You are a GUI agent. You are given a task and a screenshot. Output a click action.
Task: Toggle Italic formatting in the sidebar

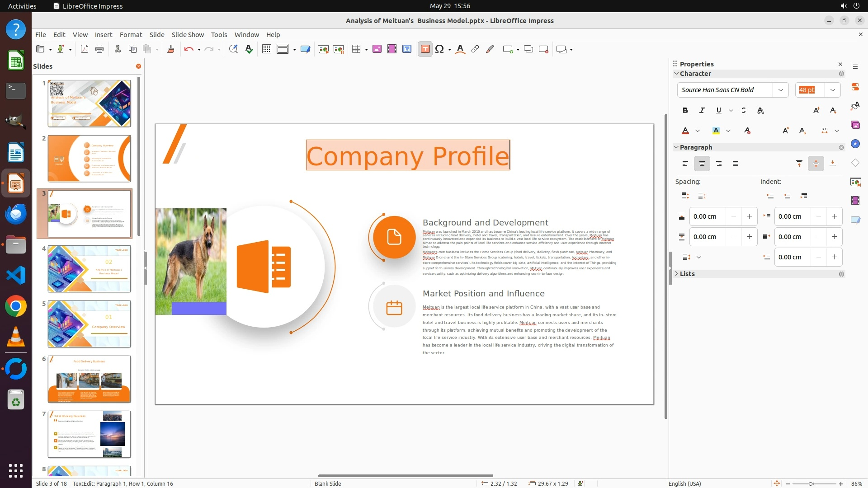click(x=702, y=110)
